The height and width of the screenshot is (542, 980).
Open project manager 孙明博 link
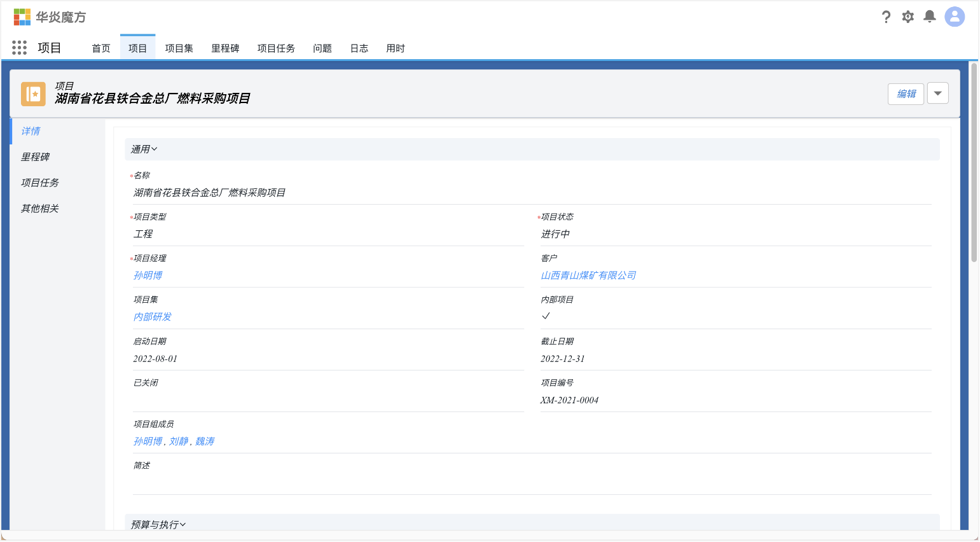click(148, 275)
